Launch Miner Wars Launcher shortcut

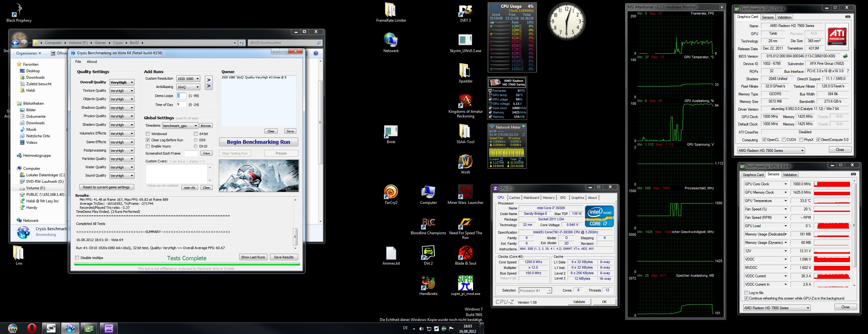465,194
